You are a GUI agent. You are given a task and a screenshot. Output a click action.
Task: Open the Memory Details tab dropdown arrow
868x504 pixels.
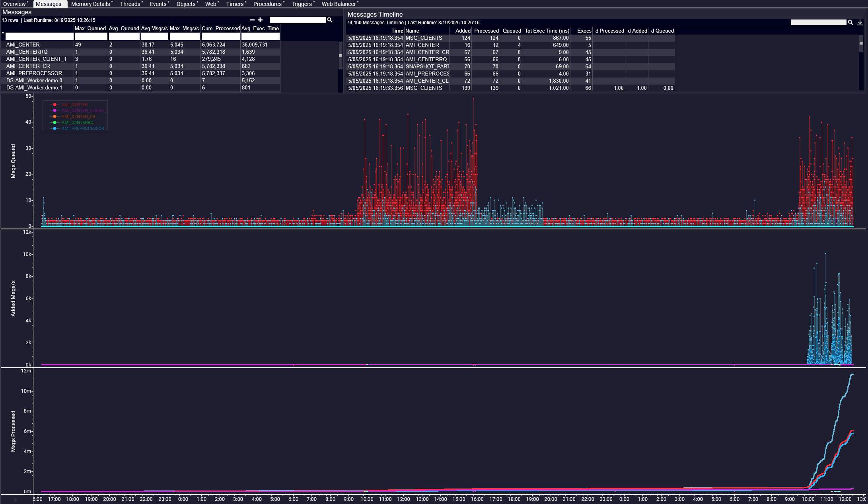coord(112,2)
